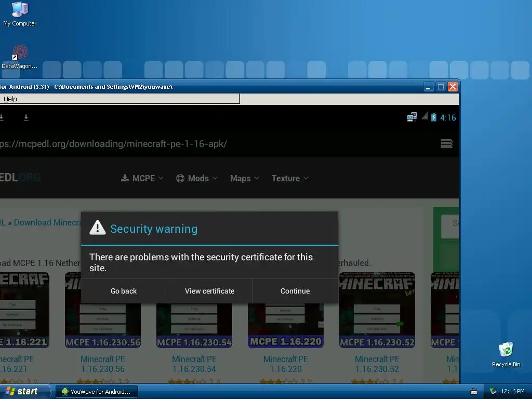
Task: Open MCPE 1.16.221 thumbnail
Action: coord(24,310)
